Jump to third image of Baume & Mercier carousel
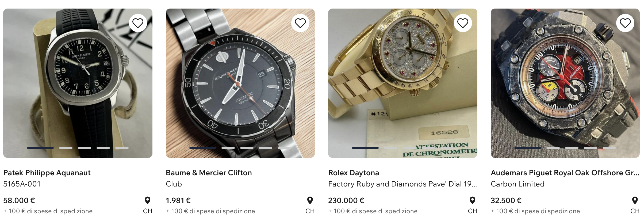The width and height of the screenshot is (644, 221). tap(247, 148)
